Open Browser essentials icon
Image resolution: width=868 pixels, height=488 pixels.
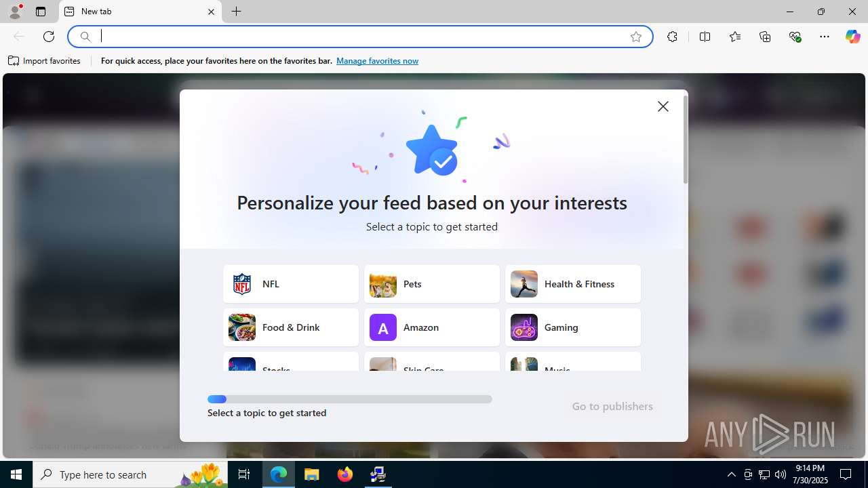click(795, 37)
